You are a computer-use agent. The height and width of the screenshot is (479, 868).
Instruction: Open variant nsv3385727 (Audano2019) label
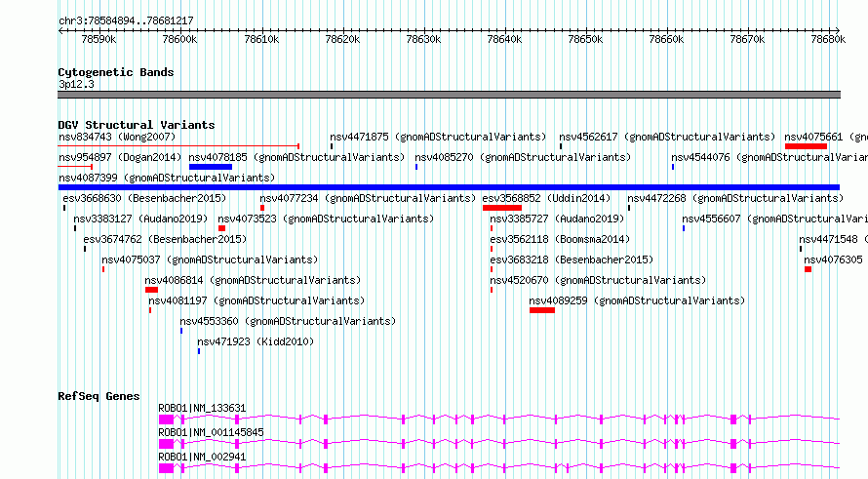[557, 219]
